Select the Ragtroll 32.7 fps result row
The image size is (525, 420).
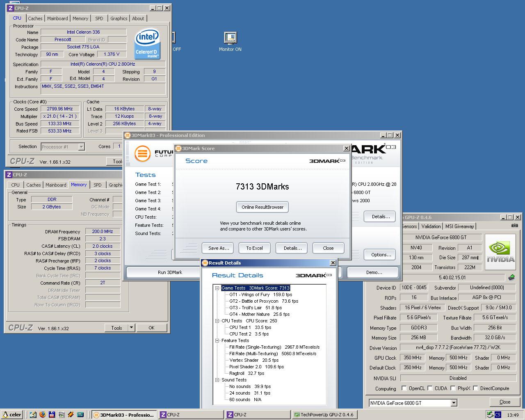(247, 373)
